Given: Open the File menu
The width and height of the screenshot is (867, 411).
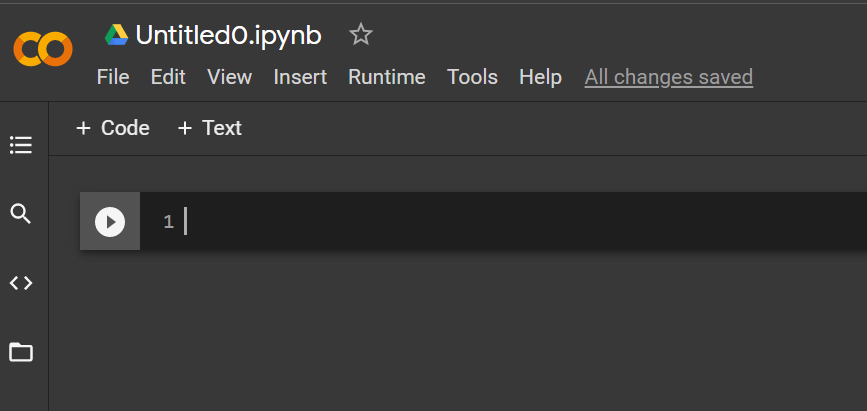Looking at the screenshot, I should coord(113,77).
